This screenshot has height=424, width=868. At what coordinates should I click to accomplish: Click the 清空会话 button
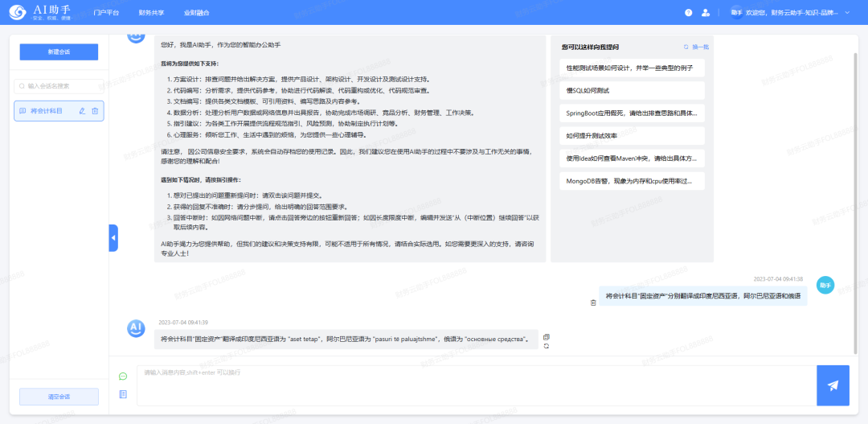tap(59, 397)
